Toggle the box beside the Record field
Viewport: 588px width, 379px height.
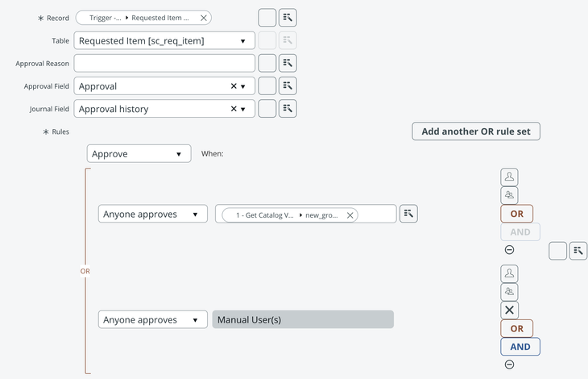click(x=267, y=18)
